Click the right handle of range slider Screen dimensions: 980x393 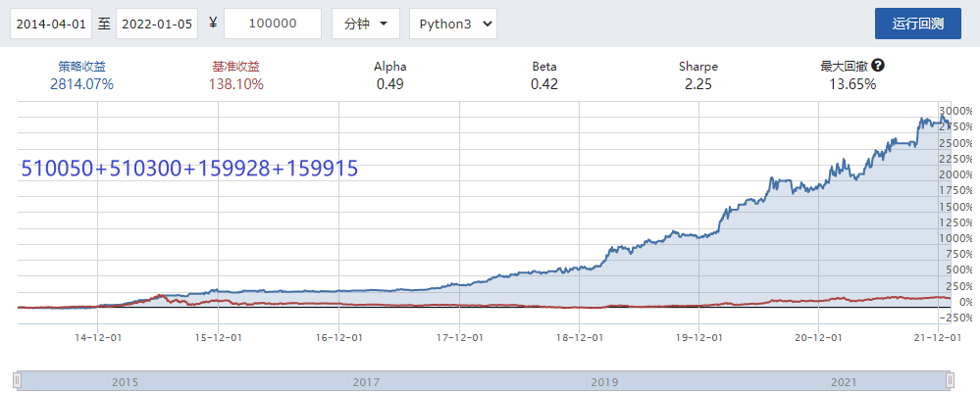point(950,380)
